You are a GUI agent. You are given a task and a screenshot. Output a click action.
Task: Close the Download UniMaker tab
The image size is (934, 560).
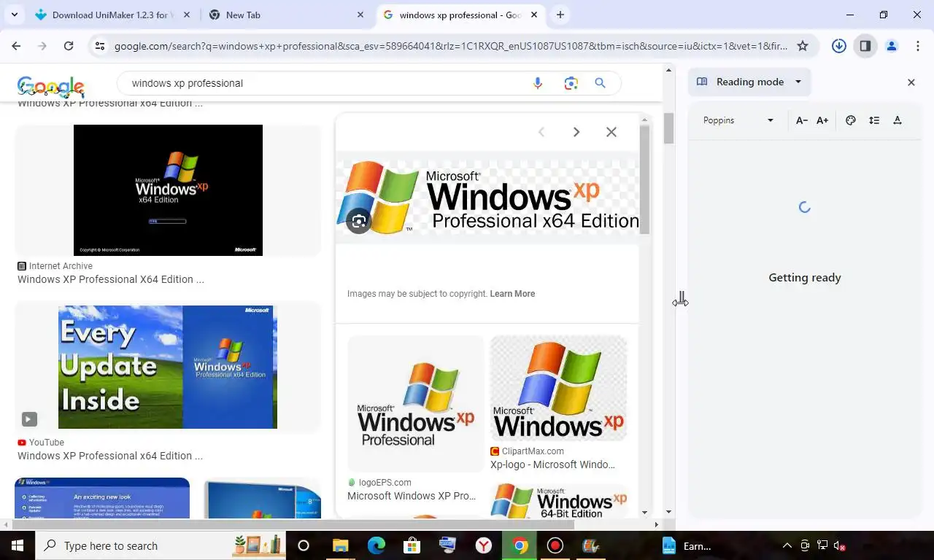[187, 15]
